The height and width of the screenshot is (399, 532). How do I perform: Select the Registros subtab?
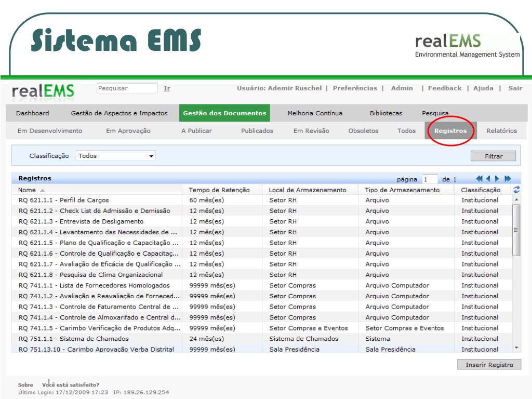(450, 130)
